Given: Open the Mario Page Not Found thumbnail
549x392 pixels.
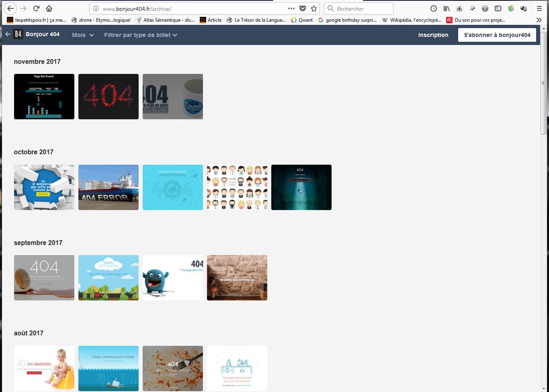Looking at the screenshot, I should tap(44, 96).
